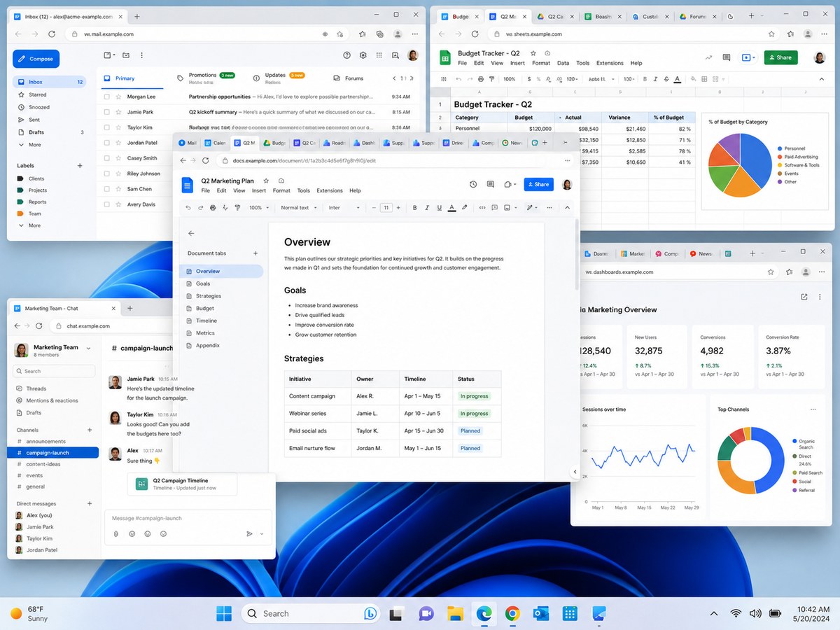The width and height of the screenshot is (840, 630).
Task: Open borders tool in Sheets toolbar
Action: (703, 79)
